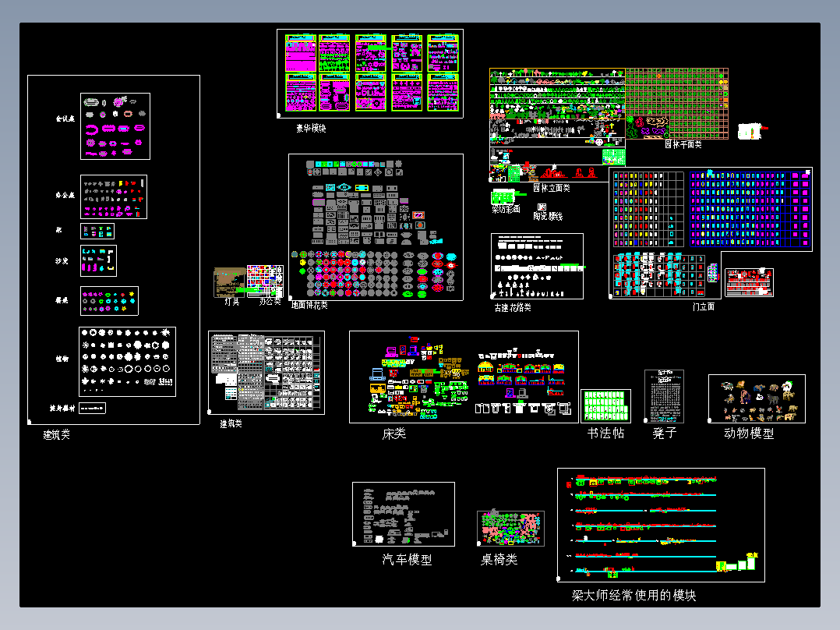840x630 pixels.
Task: Click the 园林立面类 text label
Action: pos(551,188)
